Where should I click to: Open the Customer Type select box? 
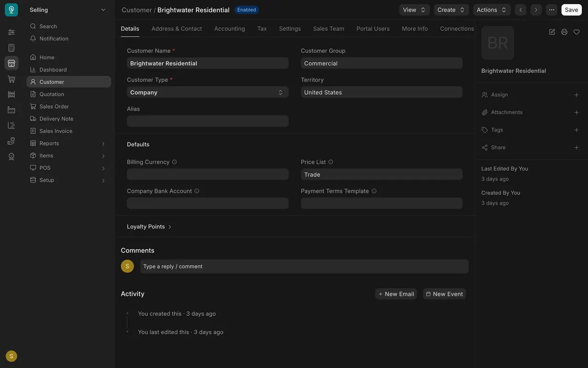pyautogui.click(x=208, y=92)
